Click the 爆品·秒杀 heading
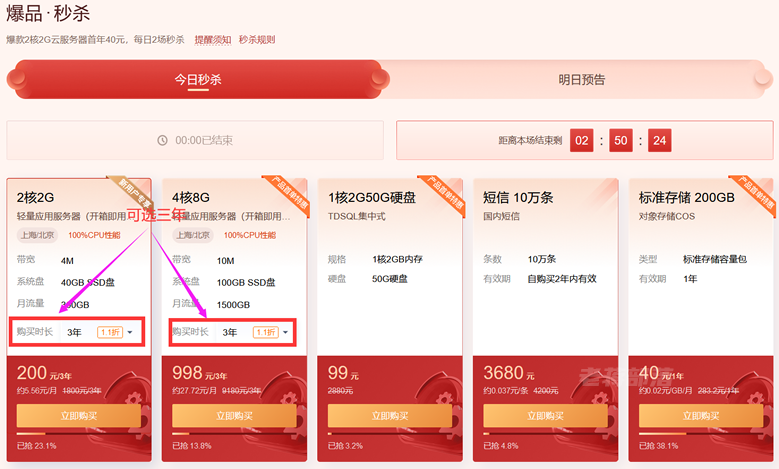The image size is (779, 469). [48, 13]
